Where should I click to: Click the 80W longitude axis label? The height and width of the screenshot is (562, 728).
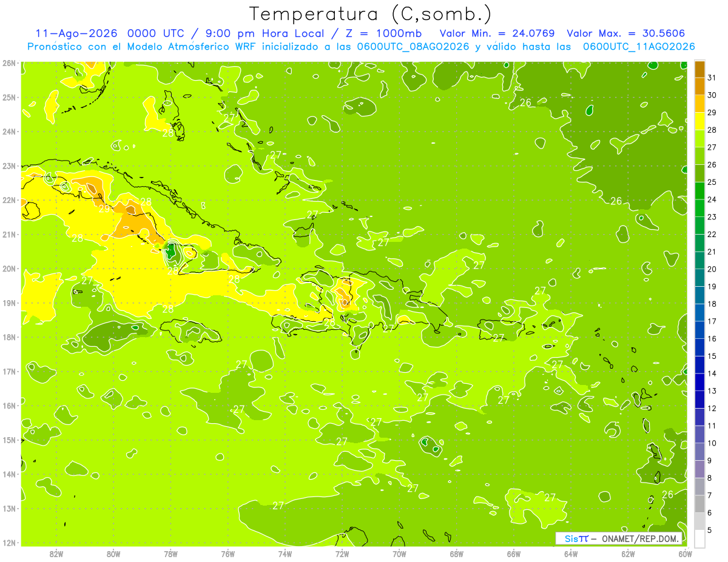click(113, 554)
